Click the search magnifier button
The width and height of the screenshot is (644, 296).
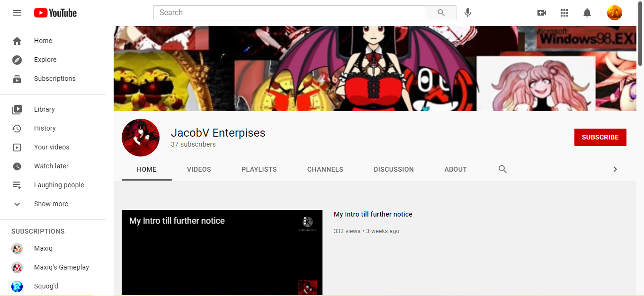[441, 13]
